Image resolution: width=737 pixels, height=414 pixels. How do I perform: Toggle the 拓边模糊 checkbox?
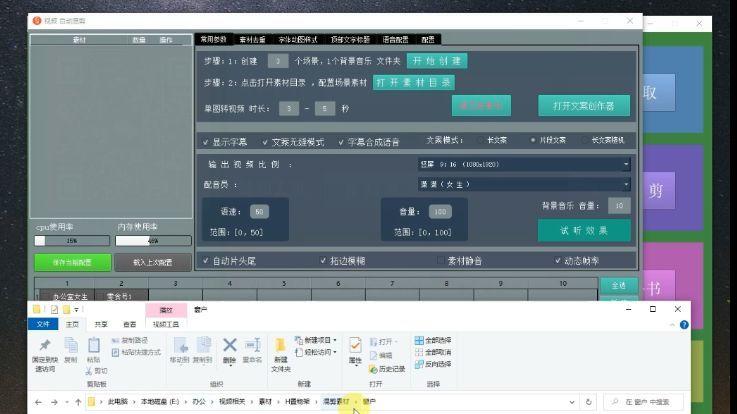323,260
